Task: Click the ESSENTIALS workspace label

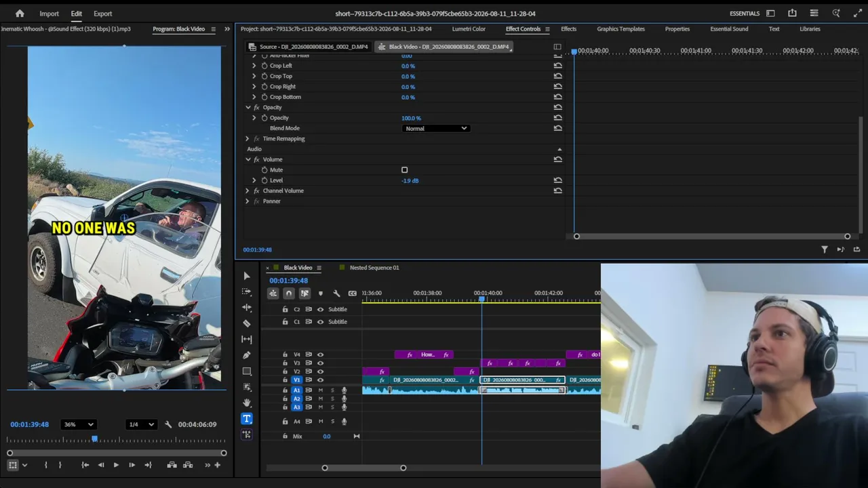Action: point(745,14)
